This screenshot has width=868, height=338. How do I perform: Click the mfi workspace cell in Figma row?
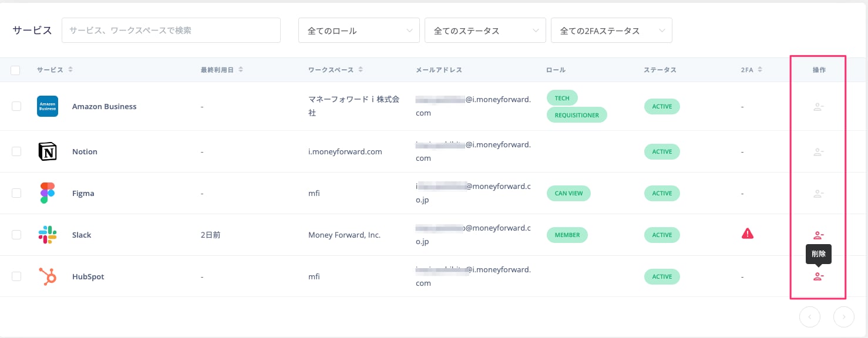pyautogui.click(x=314, y=194)
